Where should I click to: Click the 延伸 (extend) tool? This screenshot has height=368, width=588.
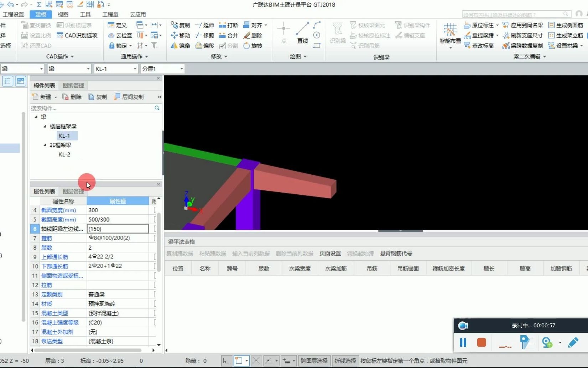(x=204, y=25)
